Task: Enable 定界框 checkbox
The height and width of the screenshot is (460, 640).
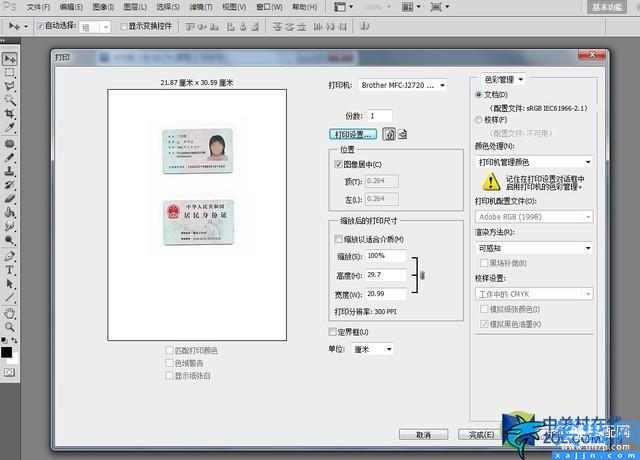Action: point(332,332)
